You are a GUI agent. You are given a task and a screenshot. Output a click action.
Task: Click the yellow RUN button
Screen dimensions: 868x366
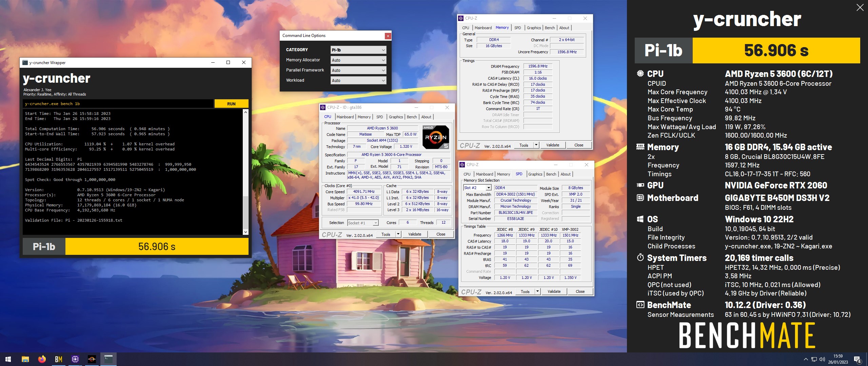[x=231, y=104]
